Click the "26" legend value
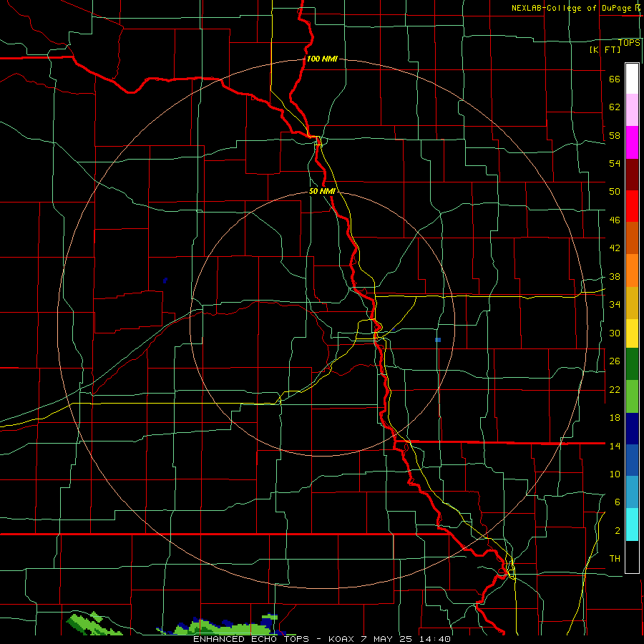Image resolution: width=644 pixels, height=644 pixels. pyautogui.click(x=615, y=361)
